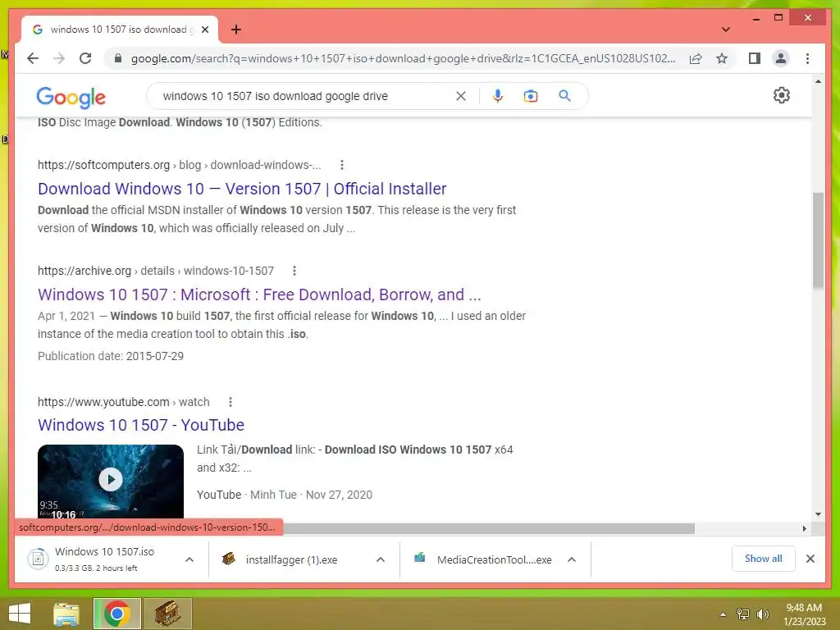Viewport: 840px width, 630px height.
Task: Share this page from the address bar
Action: 696,58
